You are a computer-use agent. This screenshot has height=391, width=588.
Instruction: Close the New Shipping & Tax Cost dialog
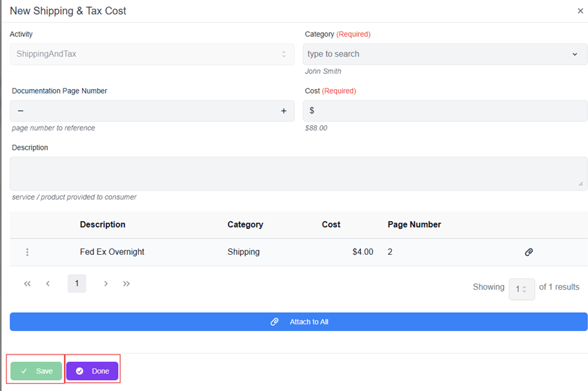580,11
